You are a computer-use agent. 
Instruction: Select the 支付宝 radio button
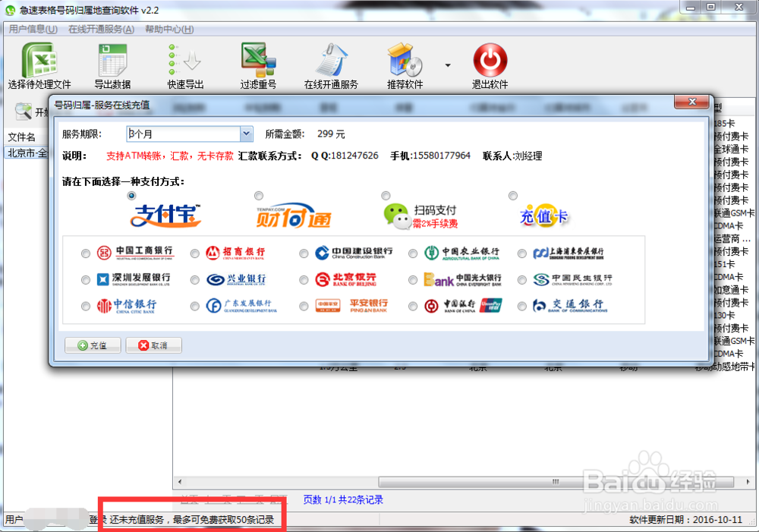tap(131, 196)
